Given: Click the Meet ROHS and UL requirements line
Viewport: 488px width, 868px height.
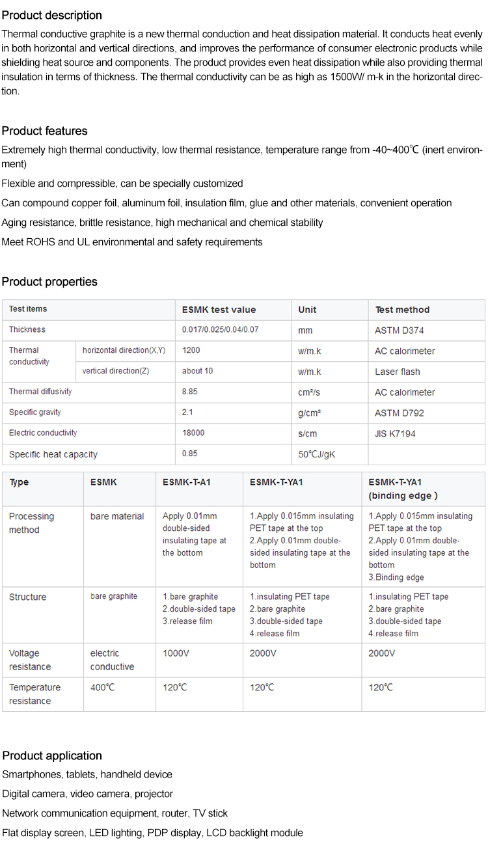Looking at the screenshot, I should click(132, 242).
